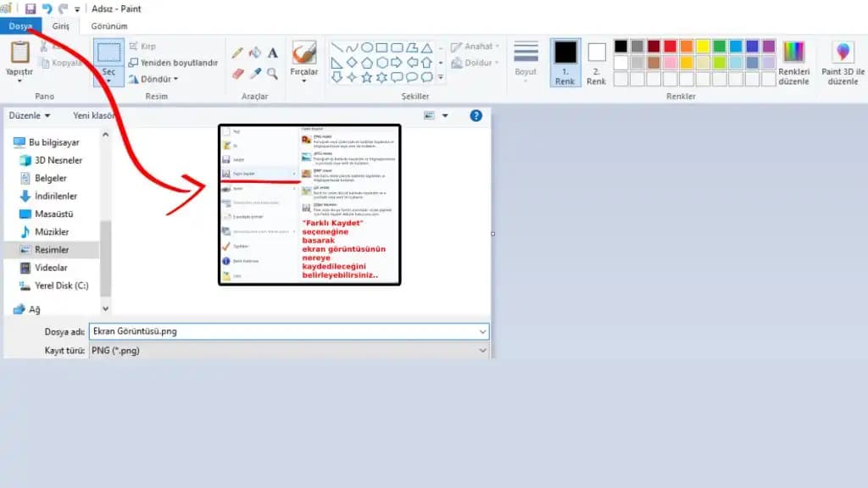The image size is (868, 488).
Task: Switch to the Görünüm tab
Action: (x=109, y=26)
